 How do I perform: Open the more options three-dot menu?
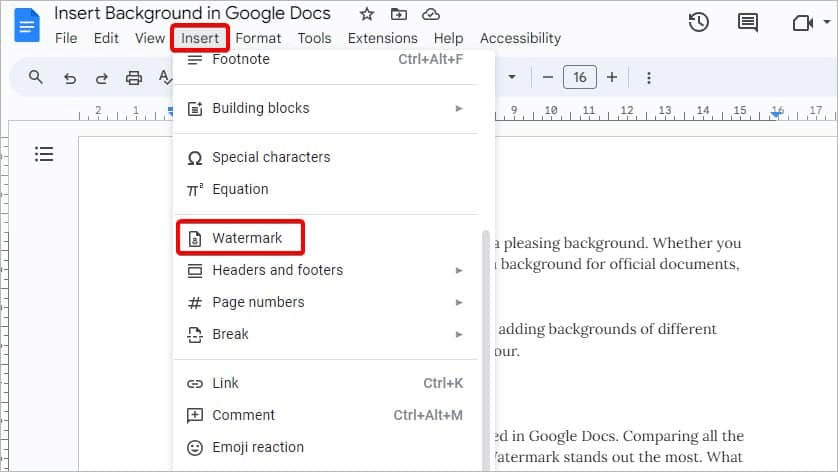[x=649, y=78]
